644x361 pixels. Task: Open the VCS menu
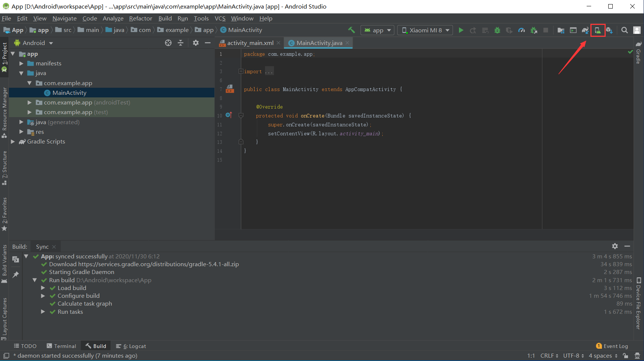[220, 19]
